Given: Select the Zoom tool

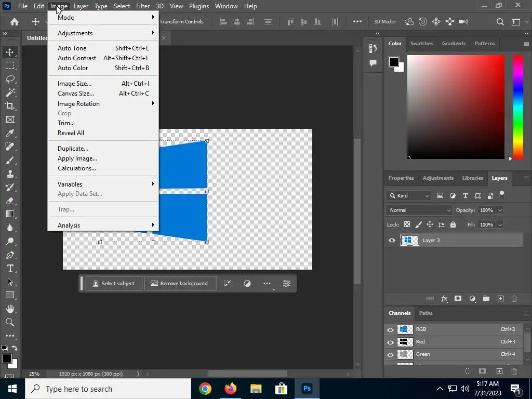Looking at the screenshot, I should 10,322.
